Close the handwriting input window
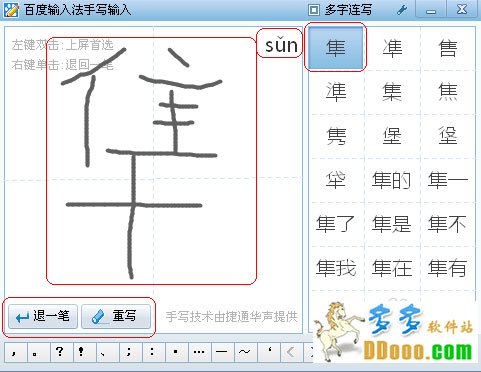 (462, 10)
